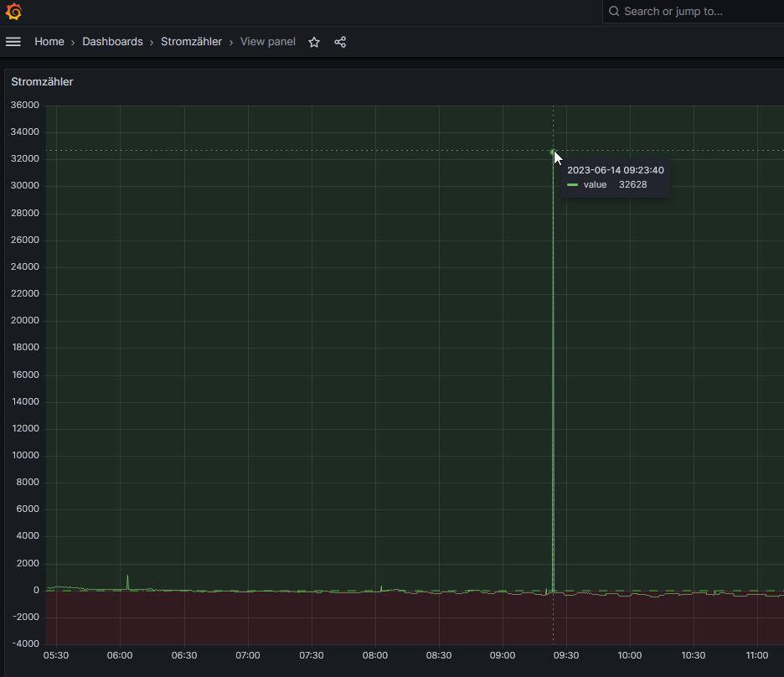The width and height of the screenshot is (784, 677).
Task: Click the 09:30 time axis label
Action: (x=566, y=655)
